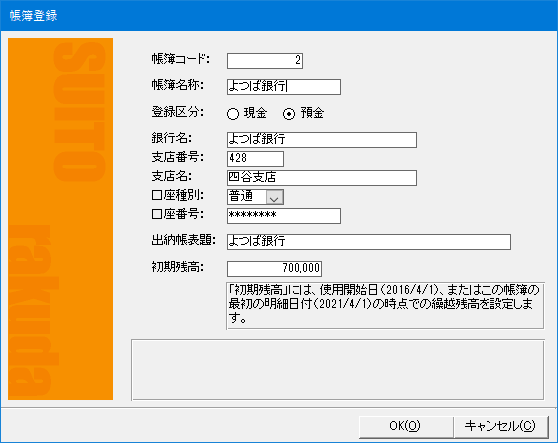Select the 預金 radio button
The image size is (558, 443).
click(289, 114)
